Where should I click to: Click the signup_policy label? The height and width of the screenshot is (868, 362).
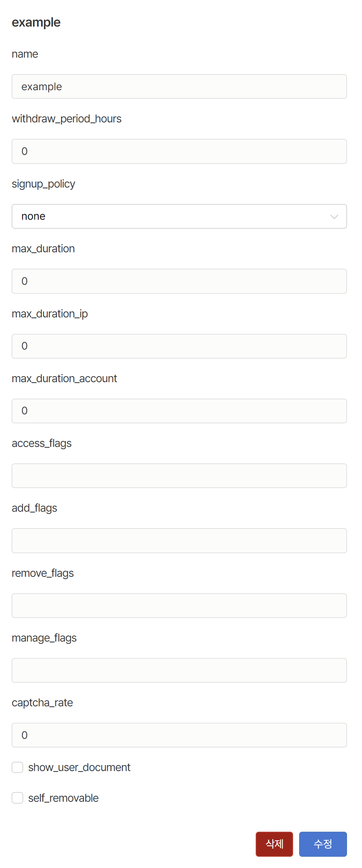point(43,184)
